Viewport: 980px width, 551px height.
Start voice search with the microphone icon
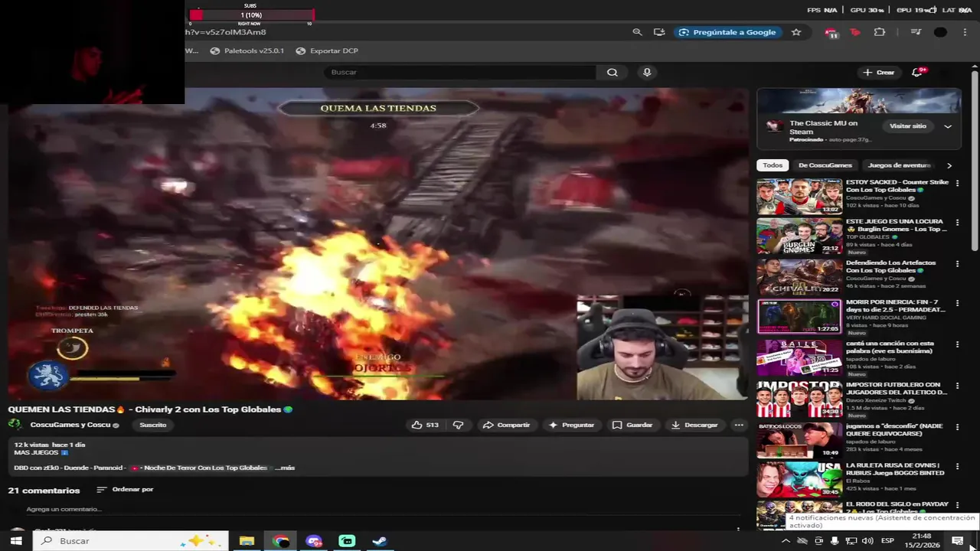[647, 72]
